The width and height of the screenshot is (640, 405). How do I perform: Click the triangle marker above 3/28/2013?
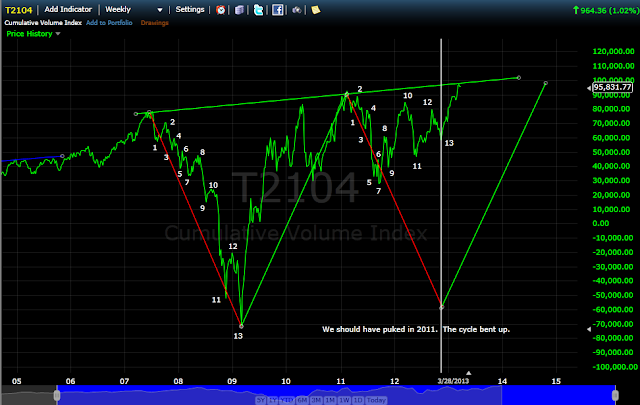click(469, 373)
